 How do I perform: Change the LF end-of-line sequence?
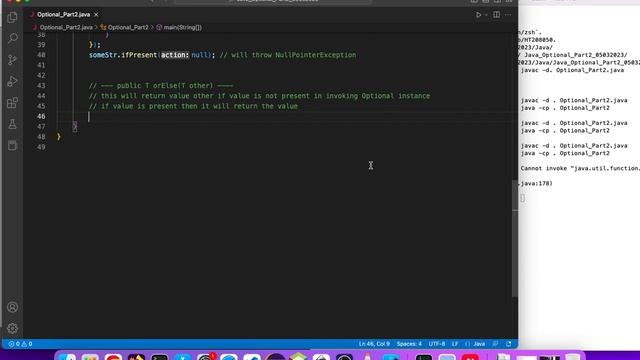(x=455, y=344)
